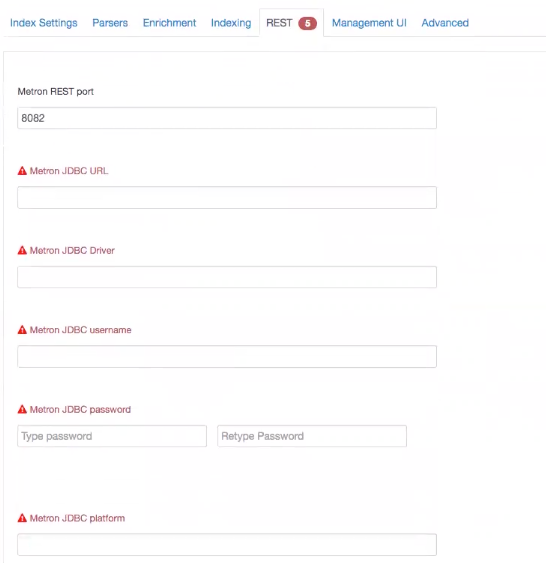Image resolution: width=546 pixels, height=563 pixels.
Task: Click the red error count badge on REST tab
Action: click(307, 23)
